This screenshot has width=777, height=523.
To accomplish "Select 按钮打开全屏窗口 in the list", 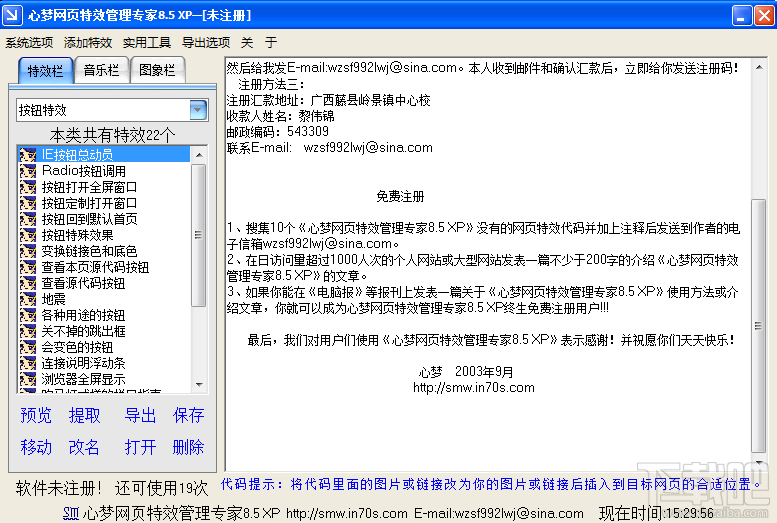I will click(104, 187).
